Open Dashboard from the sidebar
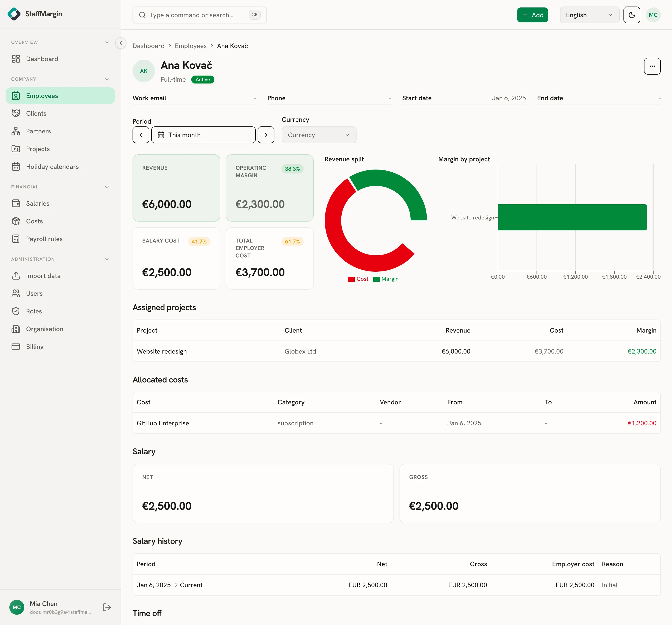The width and height of the screenshot is (672, 625). pyautogui.click(x=60, y=59)
